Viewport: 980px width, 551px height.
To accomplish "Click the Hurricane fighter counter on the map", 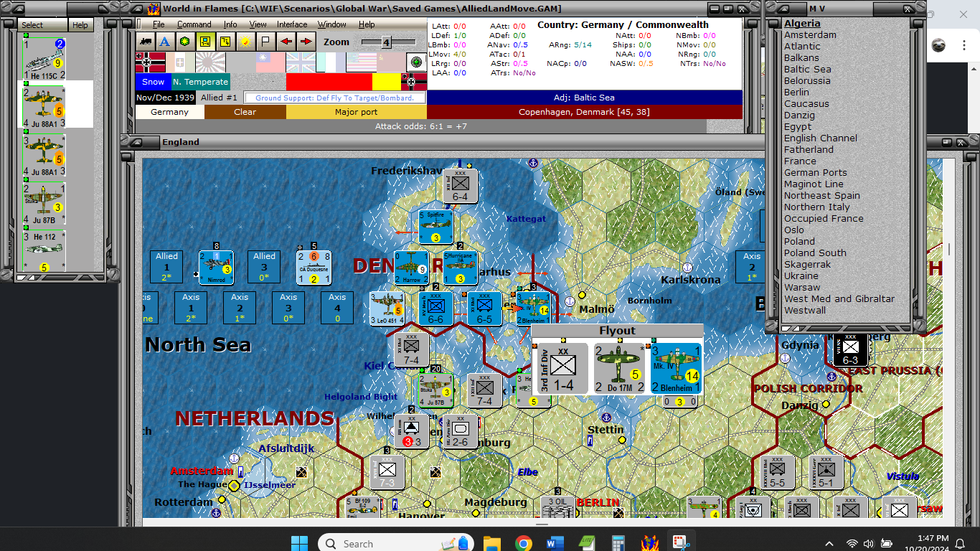I will [x=460, y=268].
